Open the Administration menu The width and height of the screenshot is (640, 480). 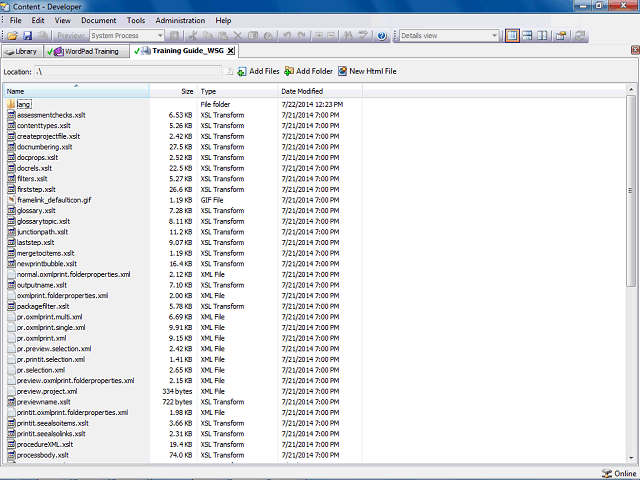click(180, 20)
